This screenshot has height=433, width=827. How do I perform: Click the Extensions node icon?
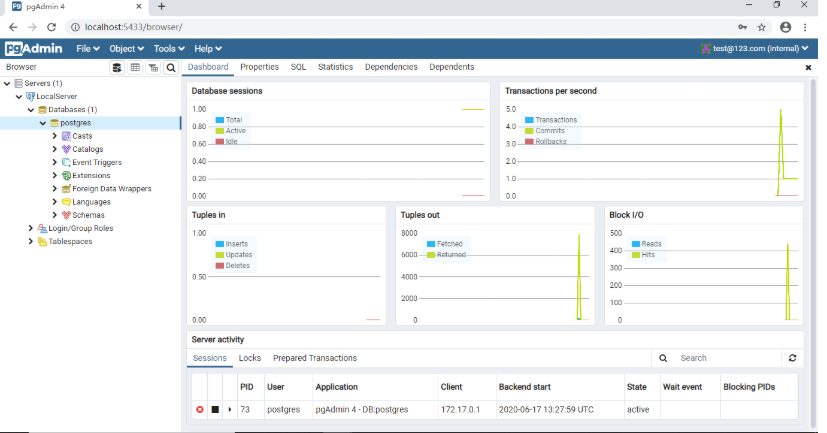(x=66, y=176)
